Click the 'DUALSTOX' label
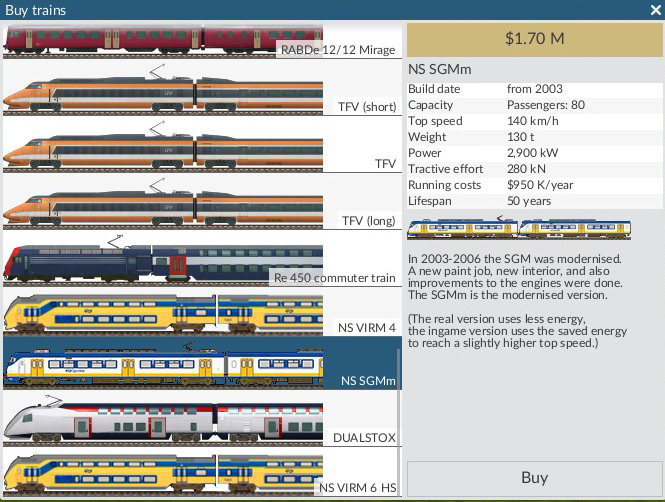Screen dimensions: 665x502 [364, 438]
